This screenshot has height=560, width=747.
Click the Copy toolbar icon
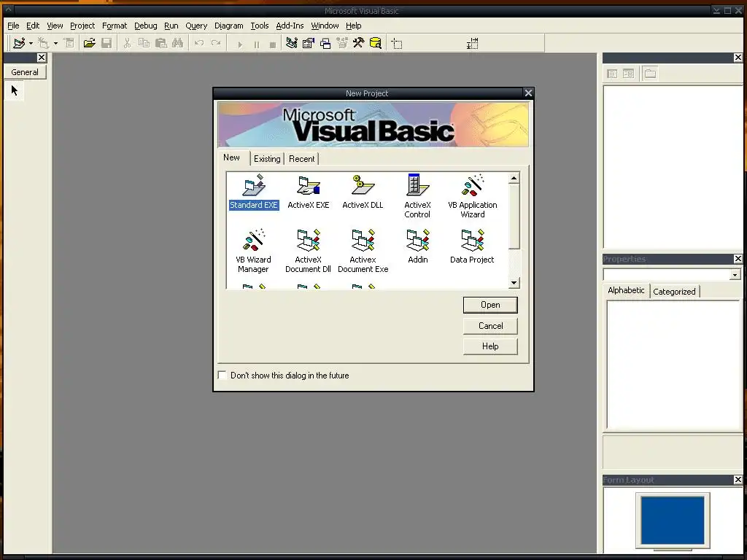[144, 43]
